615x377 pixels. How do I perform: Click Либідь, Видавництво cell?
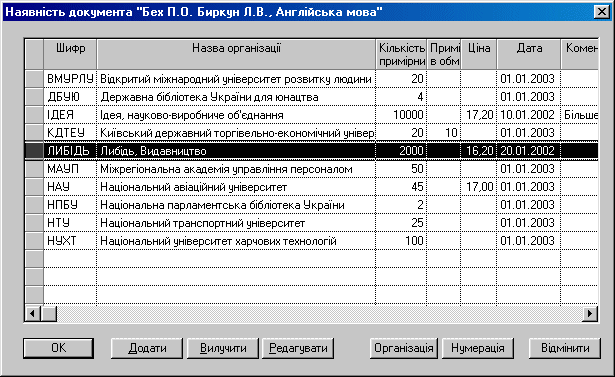[236, 151]
